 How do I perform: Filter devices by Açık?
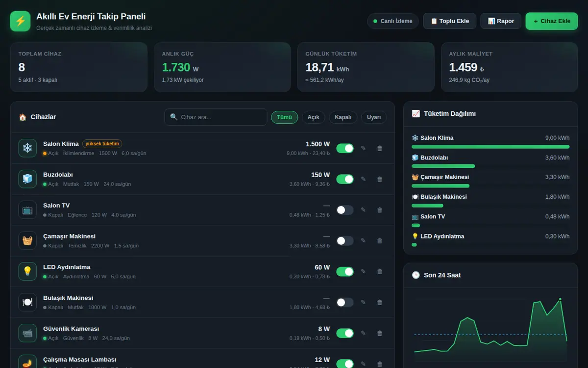313,117
